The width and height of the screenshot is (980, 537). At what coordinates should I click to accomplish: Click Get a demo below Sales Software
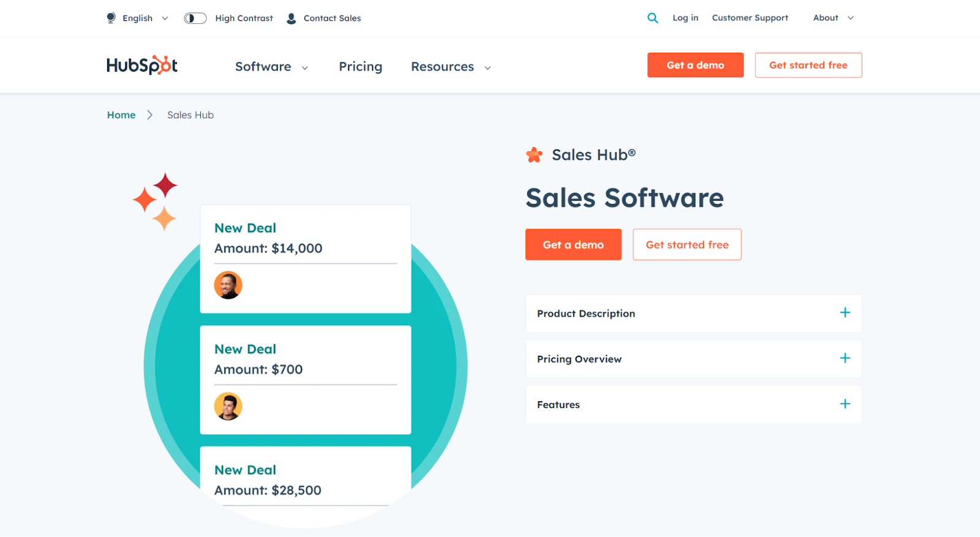573,244
